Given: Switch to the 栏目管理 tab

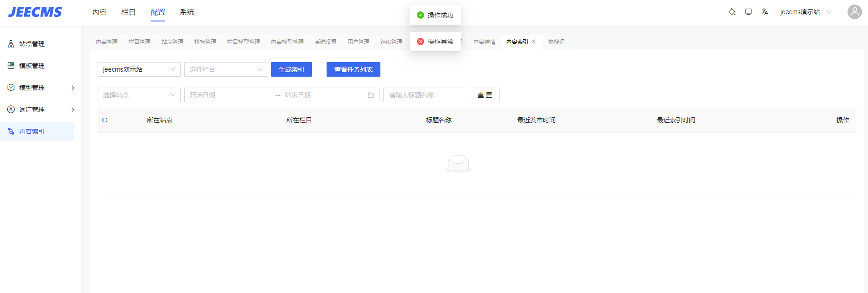Looking at the screenshot, I should pyautogui.click(x=140, y=42).
